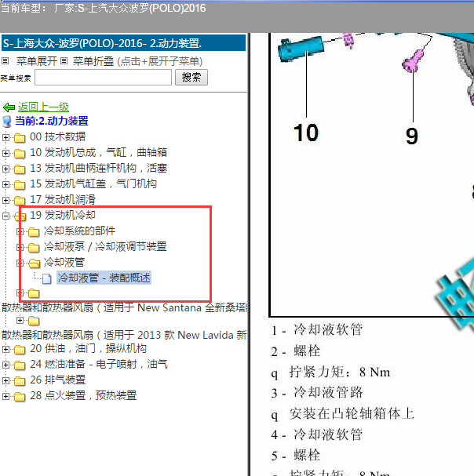This screenshot has height=476, width=474.
Task: Collapse the 19 发动机冷却 node
Action: (5, 216)
